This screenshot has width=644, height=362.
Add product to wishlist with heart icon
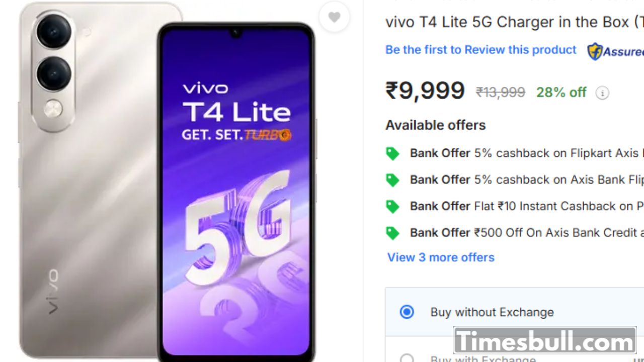[334, 18]
